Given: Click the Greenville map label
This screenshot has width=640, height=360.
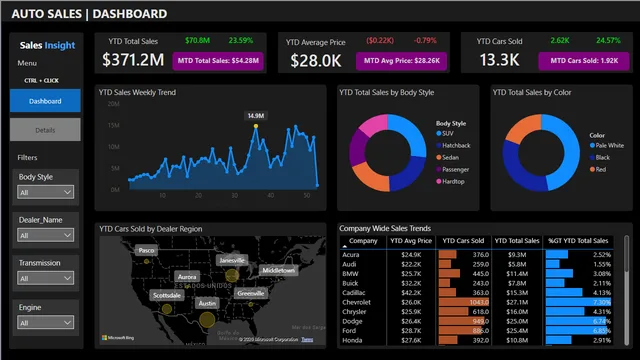Looking at the screenshot, I should [251, 293].
